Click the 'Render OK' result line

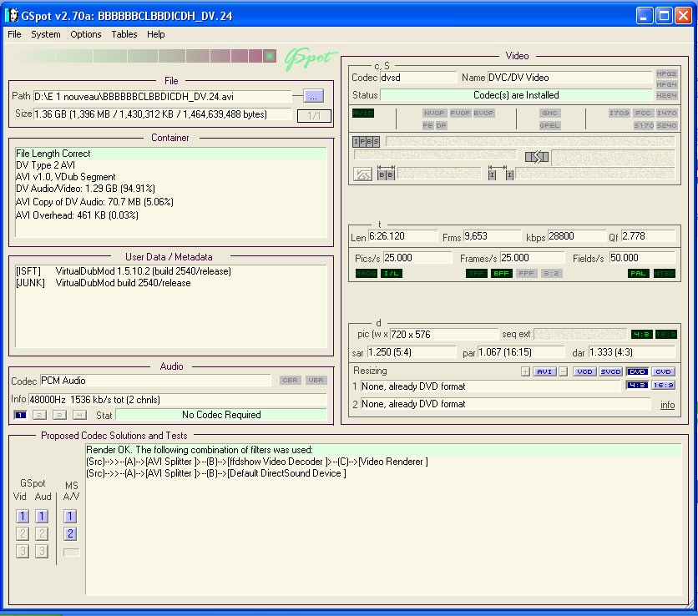point(383,450)
